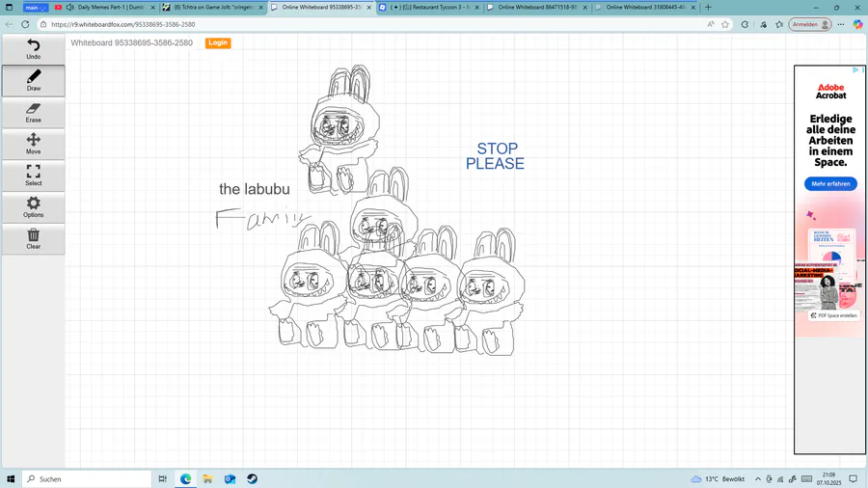This screenshot has height=488, width=868.
Task: Click the PDF Space erstellen ad label
Action: (x=833, y=315)
